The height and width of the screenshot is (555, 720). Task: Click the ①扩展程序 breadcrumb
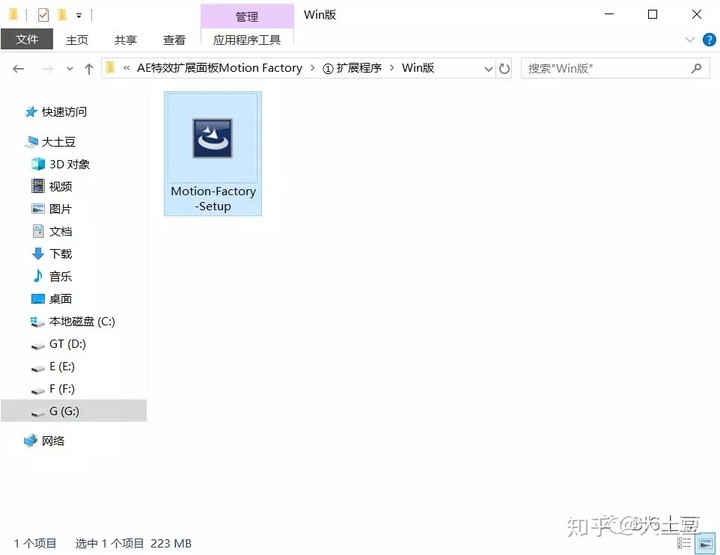[x=352, y=68]
